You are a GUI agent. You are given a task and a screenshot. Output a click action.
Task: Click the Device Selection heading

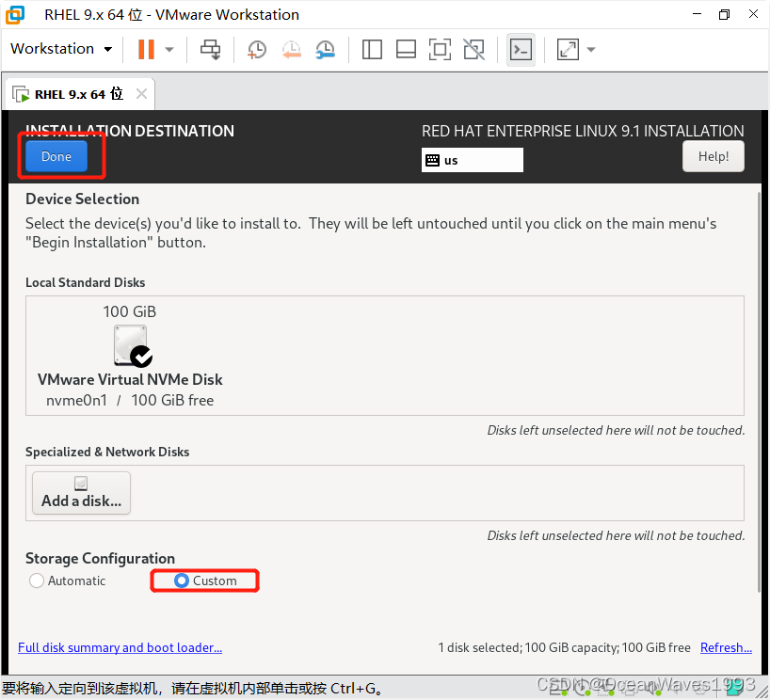click(x=83, y=199)
